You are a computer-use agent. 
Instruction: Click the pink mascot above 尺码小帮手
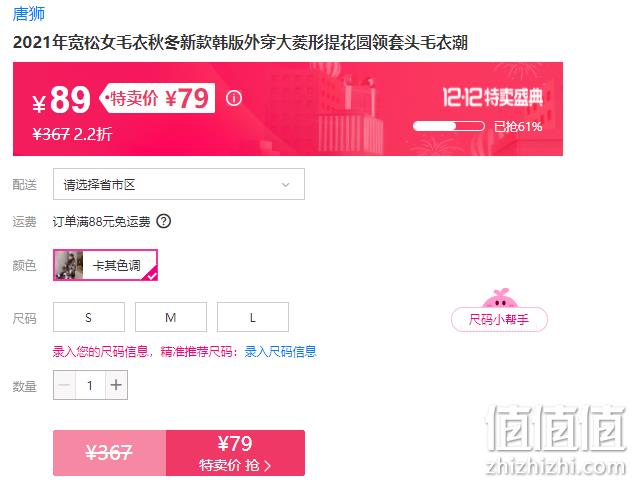(x=500, y=299)
